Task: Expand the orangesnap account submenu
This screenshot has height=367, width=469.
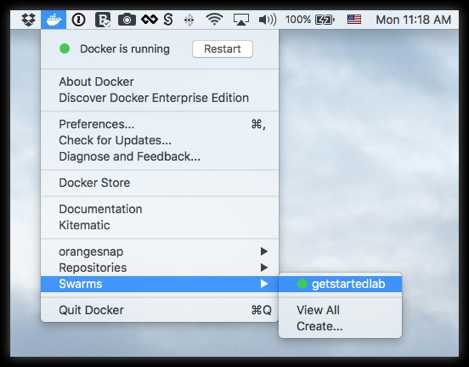Action: coord(160,251)
